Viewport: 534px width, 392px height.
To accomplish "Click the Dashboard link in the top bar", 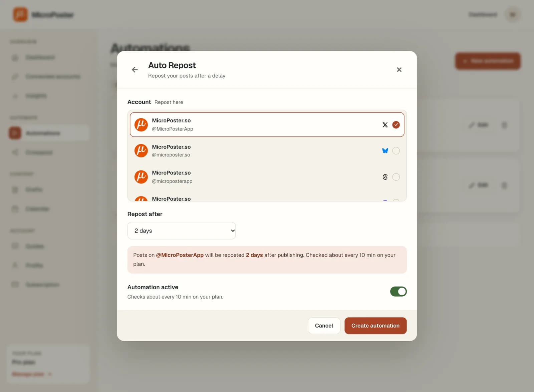I will pyautogui.click(x=483, y=15).
